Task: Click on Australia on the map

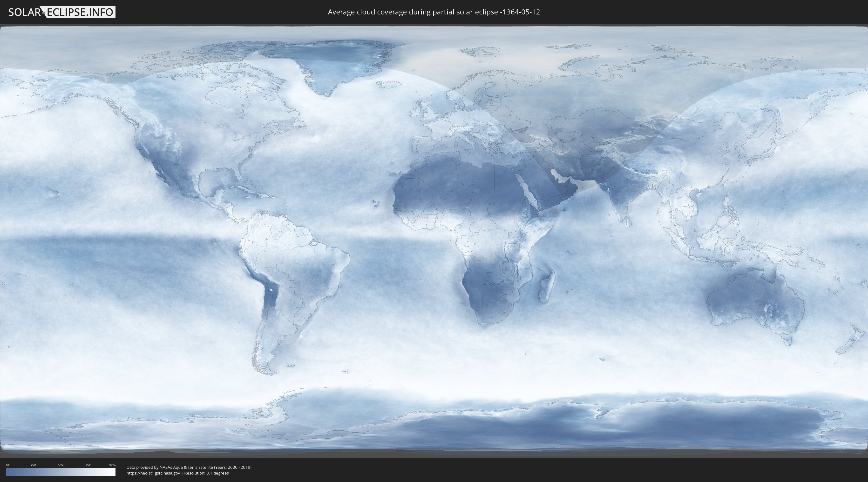Action: [x=755, y=300]
